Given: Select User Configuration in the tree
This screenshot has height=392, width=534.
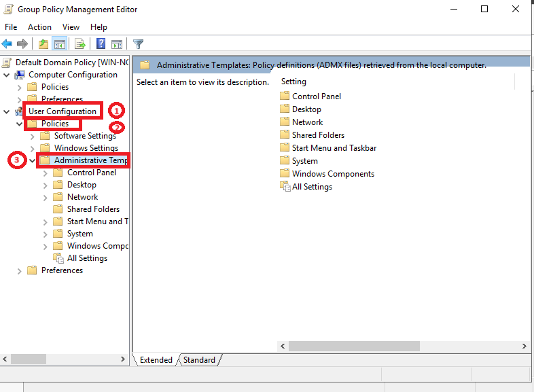Looking at the screenshot, I should click(63, 111).
